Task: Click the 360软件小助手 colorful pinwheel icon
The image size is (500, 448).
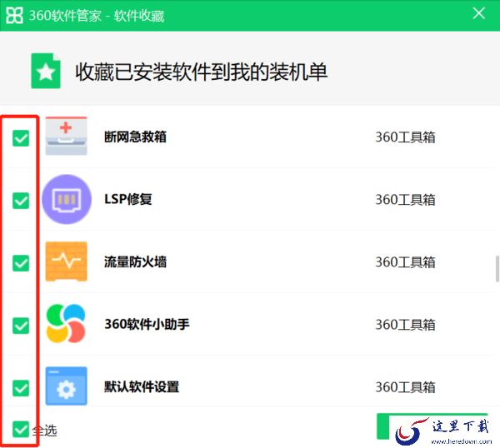Action: (x=66, y=323)
